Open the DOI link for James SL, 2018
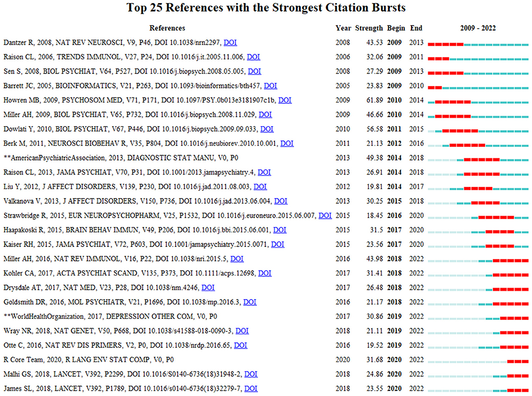Image resolution: width=532 pixels, height=396 pixels. (251, 389)
